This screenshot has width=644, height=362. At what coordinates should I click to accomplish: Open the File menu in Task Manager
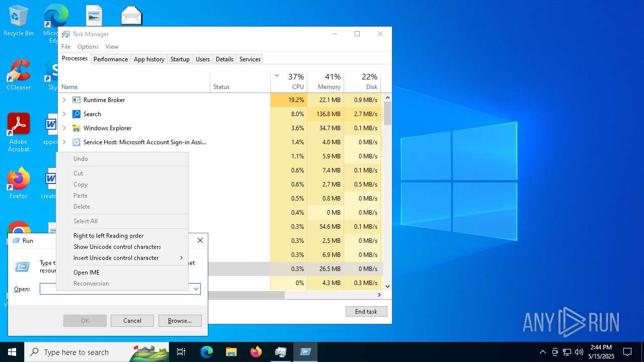point(66,47)
